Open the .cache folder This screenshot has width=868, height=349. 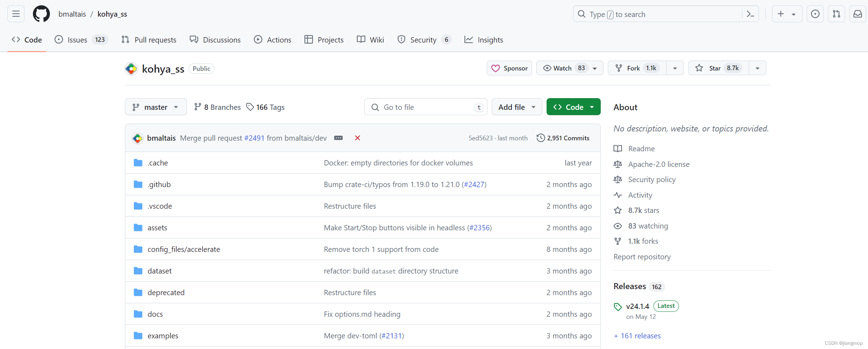tap(158, 163)
